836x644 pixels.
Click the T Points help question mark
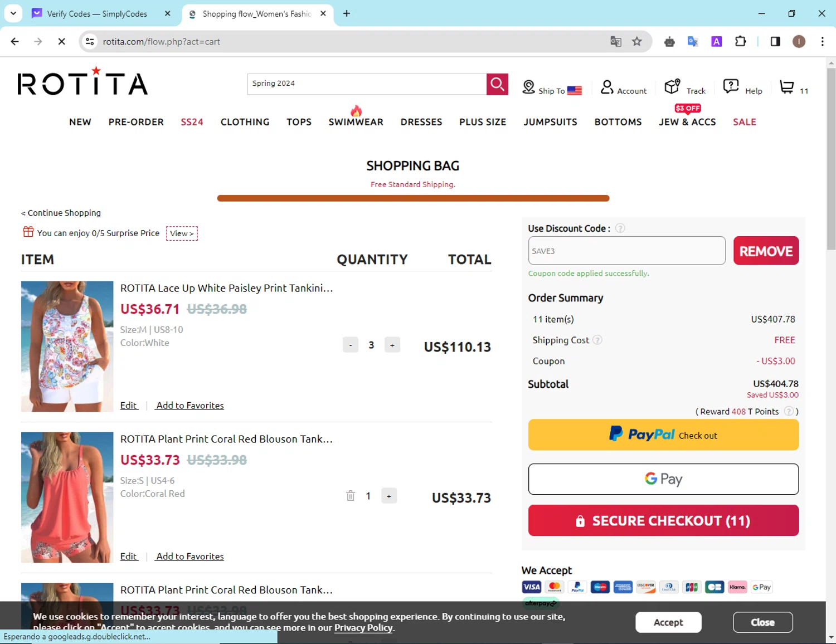coord(789,411)
